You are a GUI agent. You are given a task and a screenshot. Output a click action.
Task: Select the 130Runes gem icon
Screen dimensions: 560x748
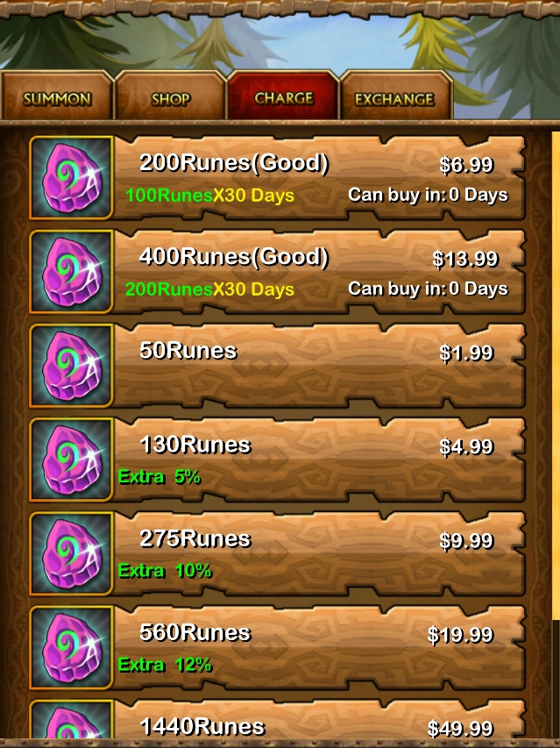pos(71,459)
